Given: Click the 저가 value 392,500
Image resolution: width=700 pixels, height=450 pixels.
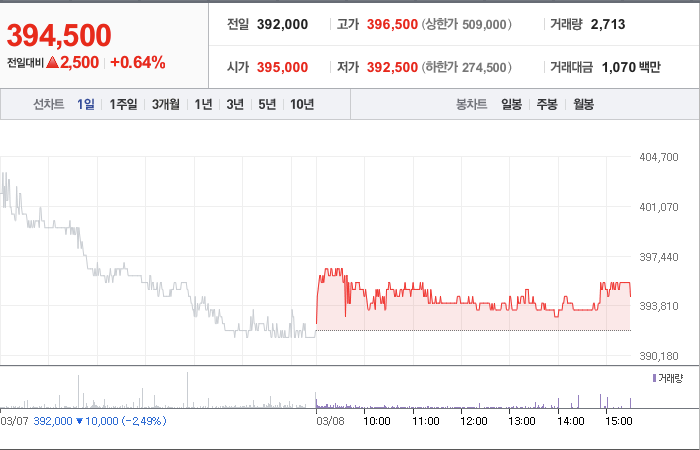Looking at the screenshot, I should 392,67.
